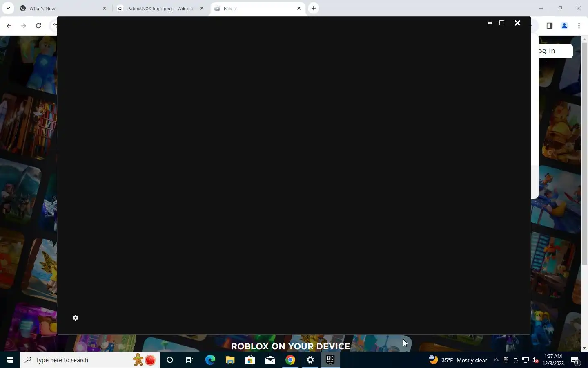Click the muted volume tray icon
This screenshot has width=588, height=368.
pyautogui.click(x=535, y=360)
